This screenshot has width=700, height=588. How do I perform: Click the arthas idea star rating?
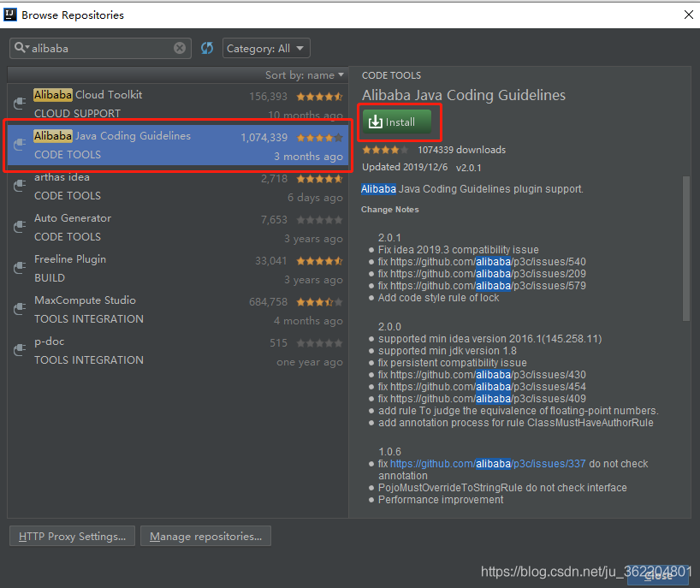point(320,179)
